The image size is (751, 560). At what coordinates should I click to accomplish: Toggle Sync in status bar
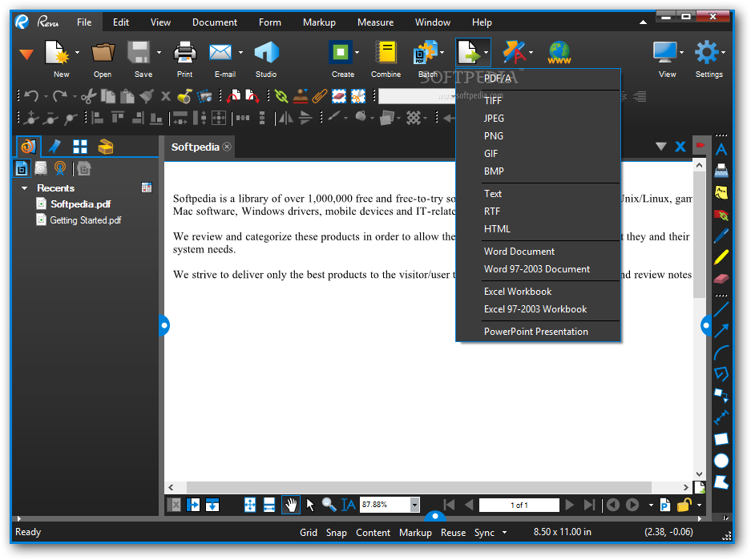(x=484, y=532)
